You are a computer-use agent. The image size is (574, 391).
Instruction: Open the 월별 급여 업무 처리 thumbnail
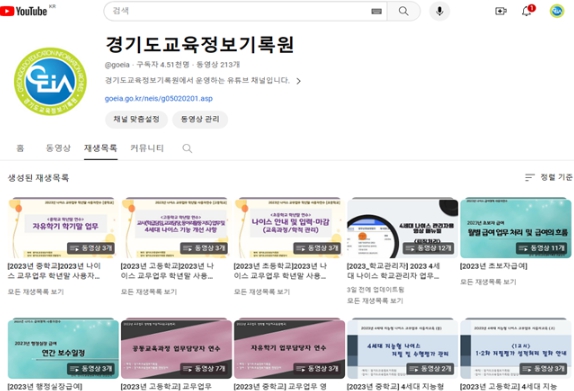pos(515,228)
